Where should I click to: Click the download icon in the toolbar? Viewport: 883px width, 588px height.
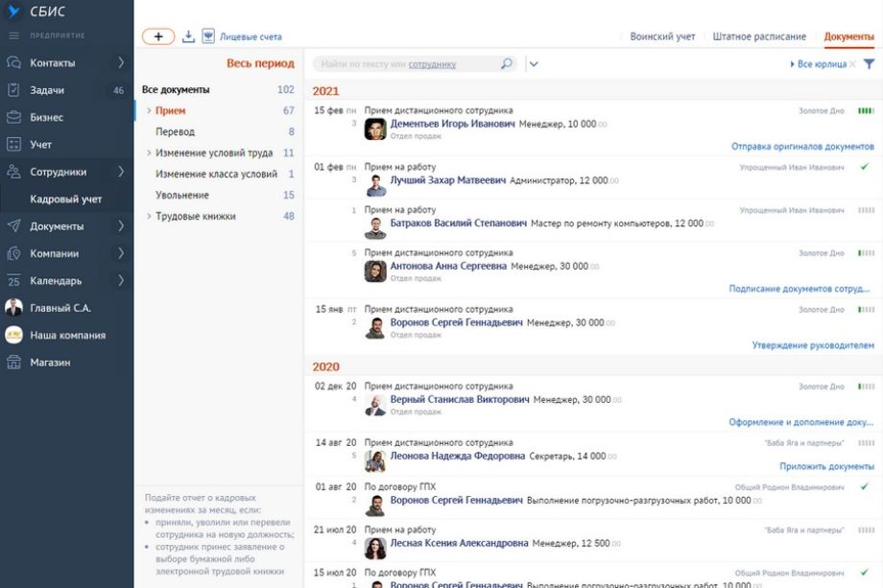point(188,36)
